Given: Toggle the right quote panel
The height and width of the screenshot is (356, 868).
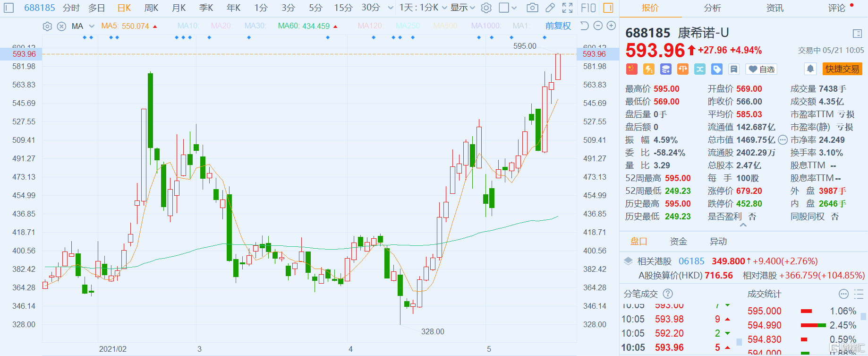Looking at the screenshot, I should tap(608, 8).
